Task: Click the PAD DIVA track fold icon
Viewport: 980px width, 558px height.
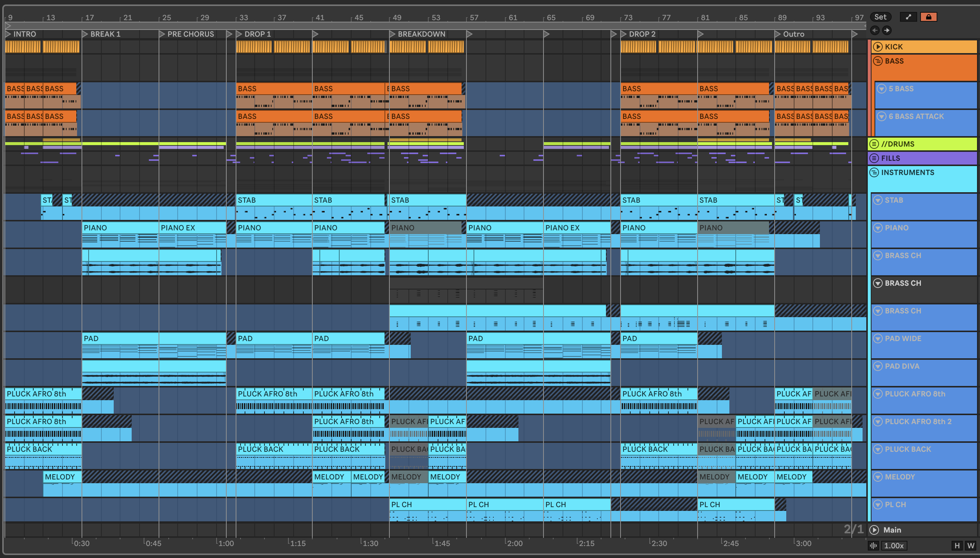Action: tap(878, 366)
